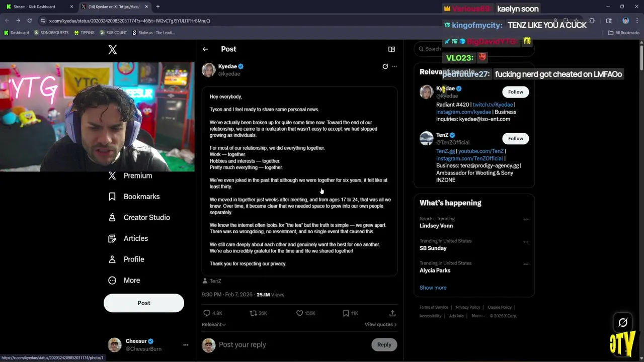Switch to Stream - Kick Dashboard tab
The height and width of the screenshot is (362, 644).
click(x=38, y=7)
